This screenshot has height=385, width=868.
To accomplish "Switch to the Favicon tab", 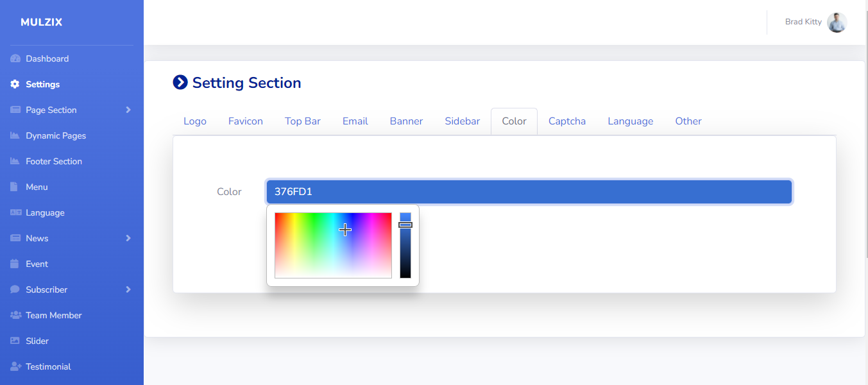I will point(246,121).
